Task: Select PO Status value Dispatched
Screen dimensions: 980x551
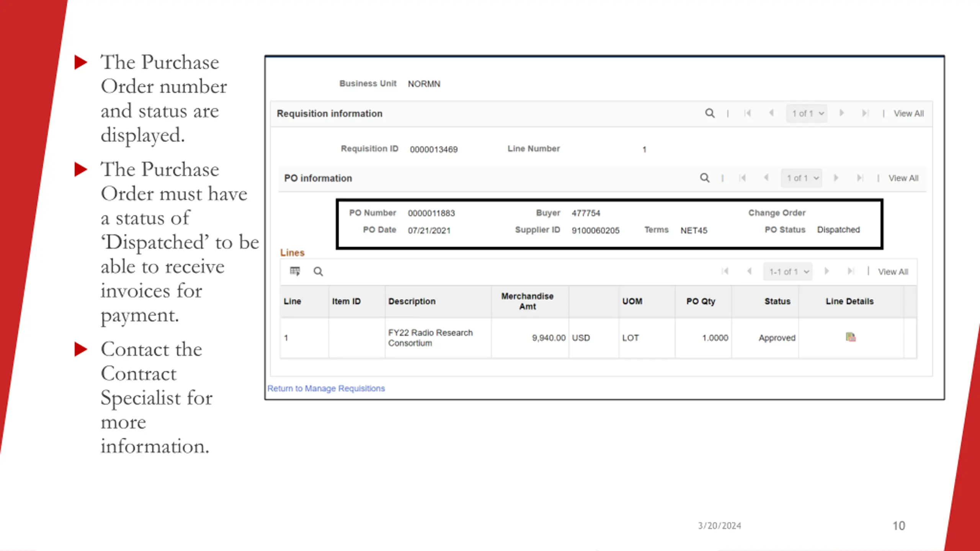Action: pos(838,230)
